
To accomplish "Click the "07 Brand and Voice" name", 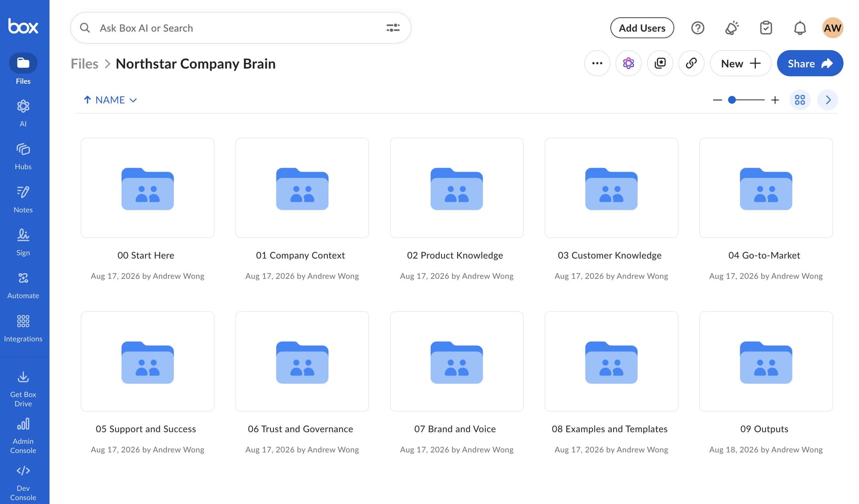I will coord(455,429).
